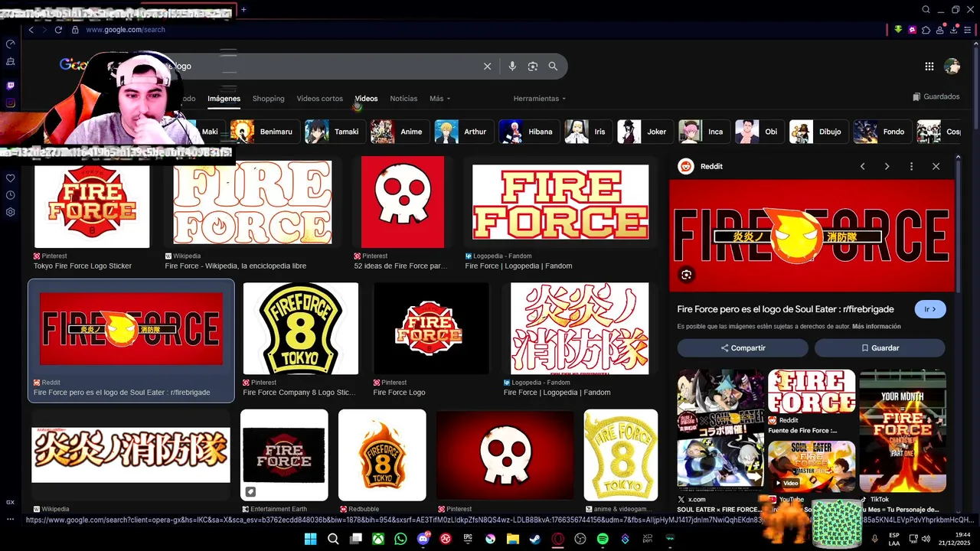Open Tokyo Fire Force Logo Sticker result
Screen dimensions: 980x551
[x=92, y=203]
